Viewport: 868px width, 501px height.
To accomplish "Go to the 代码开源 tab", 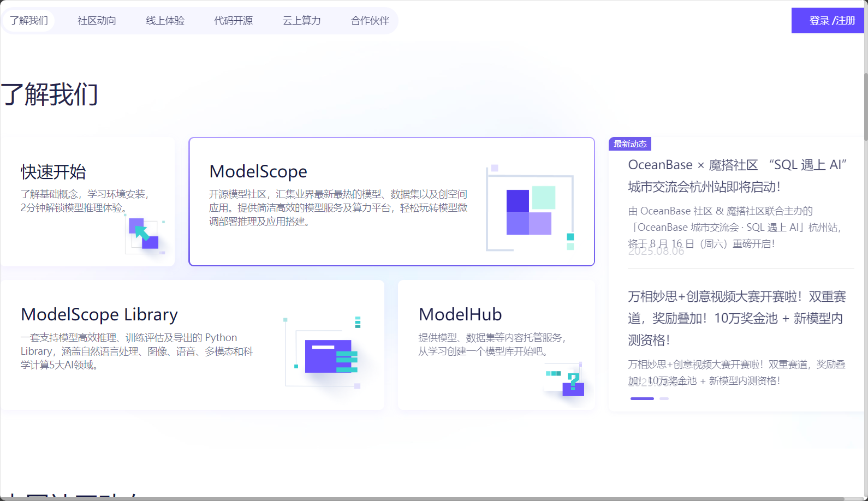I will pos(233,21).
